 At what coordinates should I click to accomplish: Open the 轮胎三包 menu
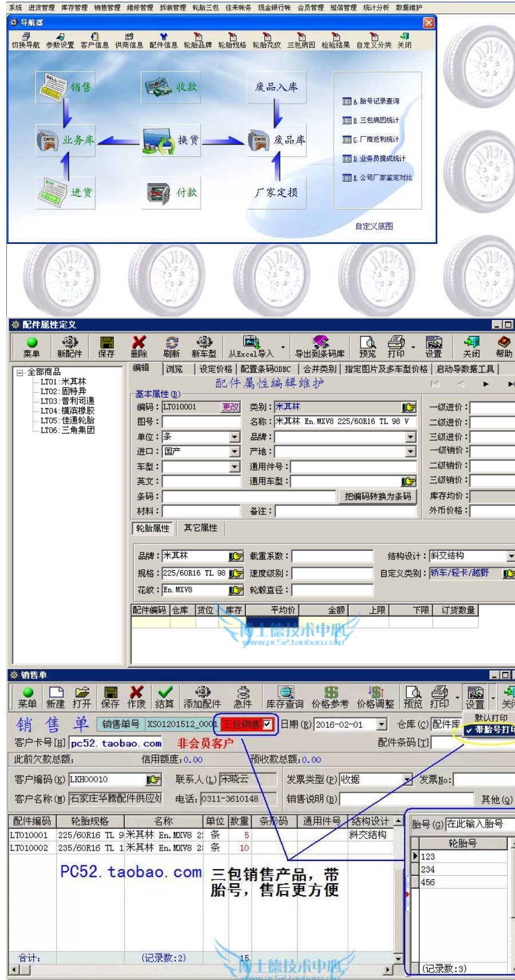(205, 7)
